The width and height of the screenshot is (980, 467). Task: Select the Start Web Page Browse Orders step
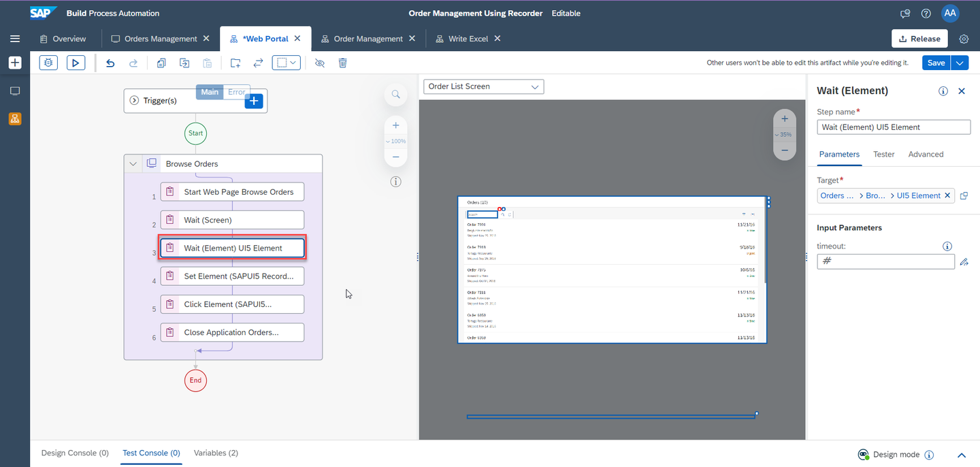[232, 192]
